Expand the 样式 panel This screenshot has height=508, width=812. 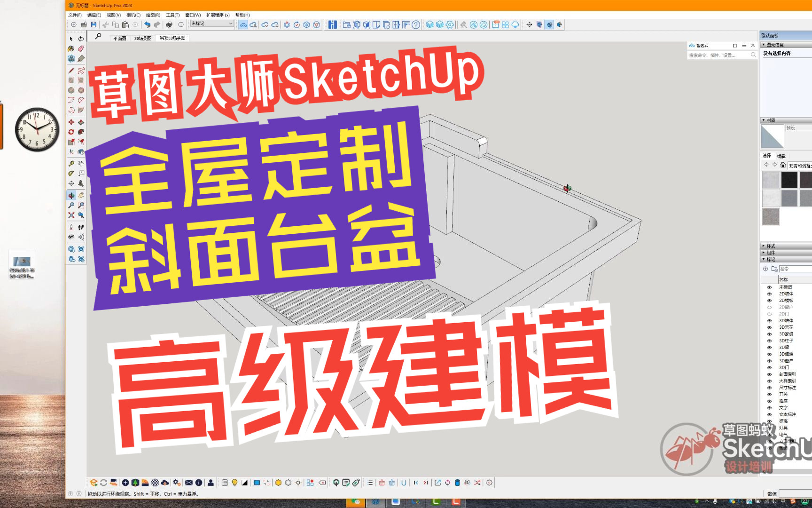click(x=763, y=246)
